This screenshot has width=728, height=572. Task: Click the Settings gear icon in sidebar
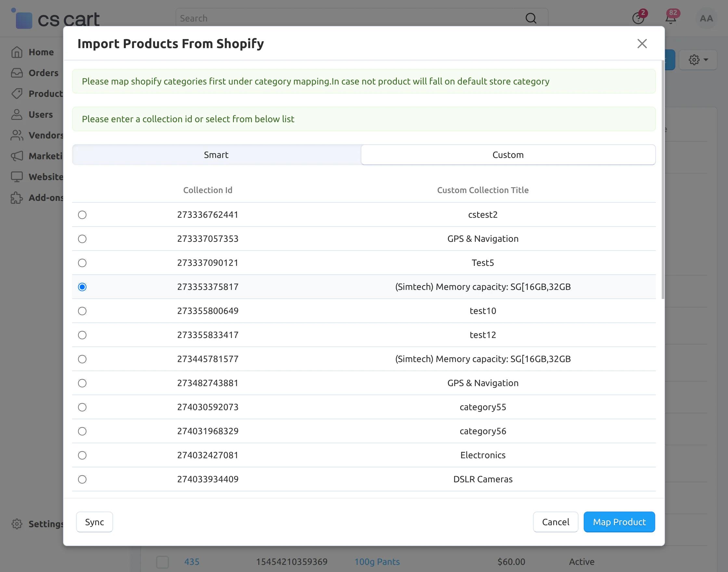point(17,524)
